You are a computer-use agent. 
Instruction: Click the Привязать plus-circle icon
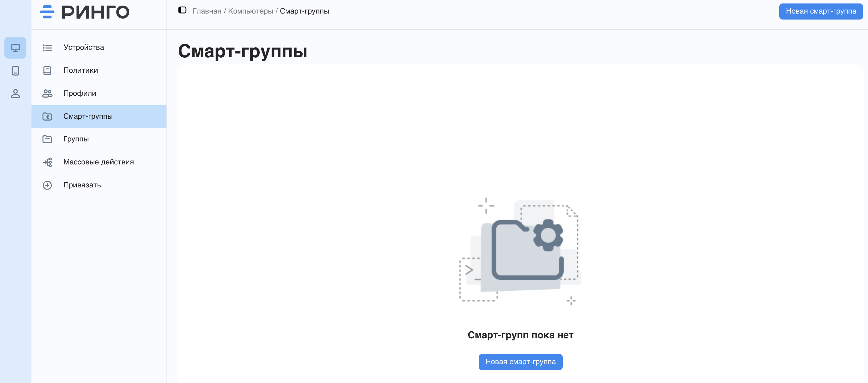tap(47, 185)
